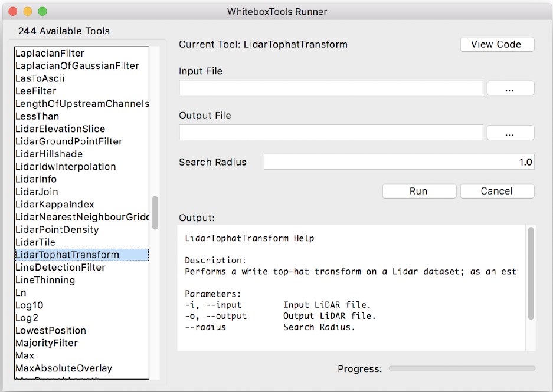Choose MaxAbsoluteOverlay

coord(81,368)
